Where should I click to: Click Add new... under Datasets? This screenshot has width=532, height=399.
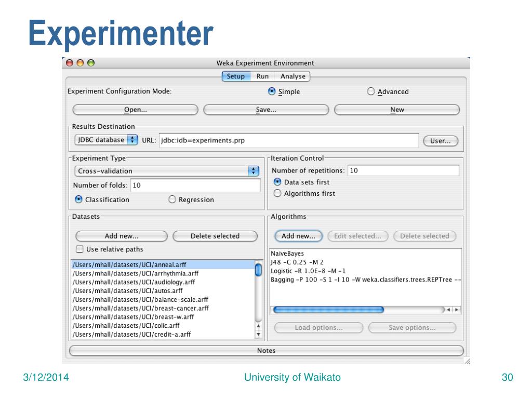(122, 236)
